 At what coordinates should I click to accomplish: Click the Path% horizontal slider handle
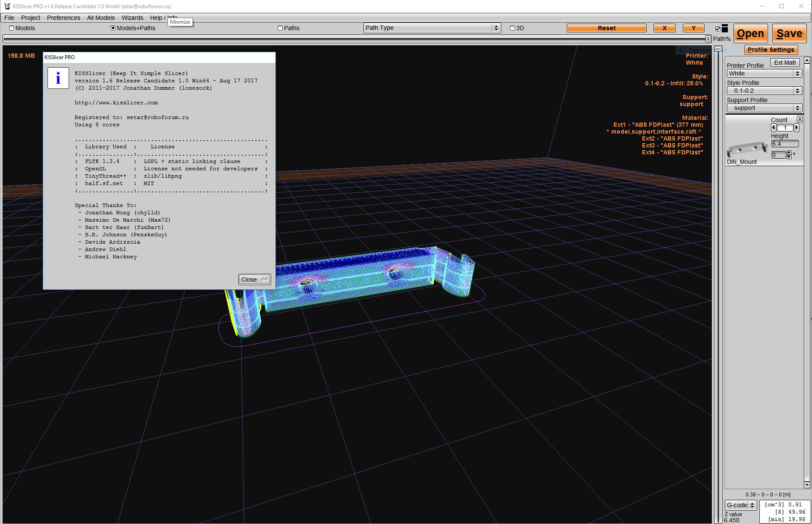[x=708, y=39]
